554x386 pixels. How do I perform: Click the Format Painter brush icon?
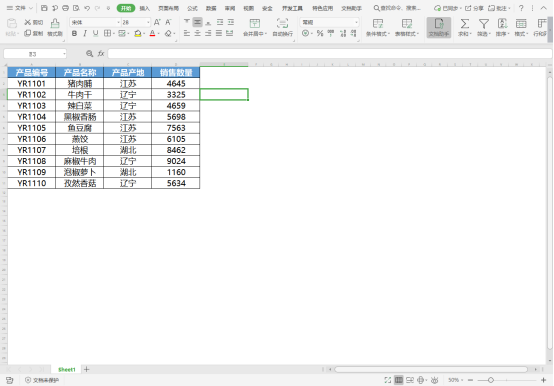point(55,24)
